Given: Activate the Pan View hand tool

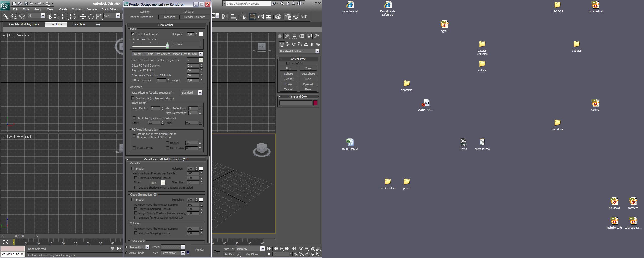Looking at the screenshot, I should 307,254.
